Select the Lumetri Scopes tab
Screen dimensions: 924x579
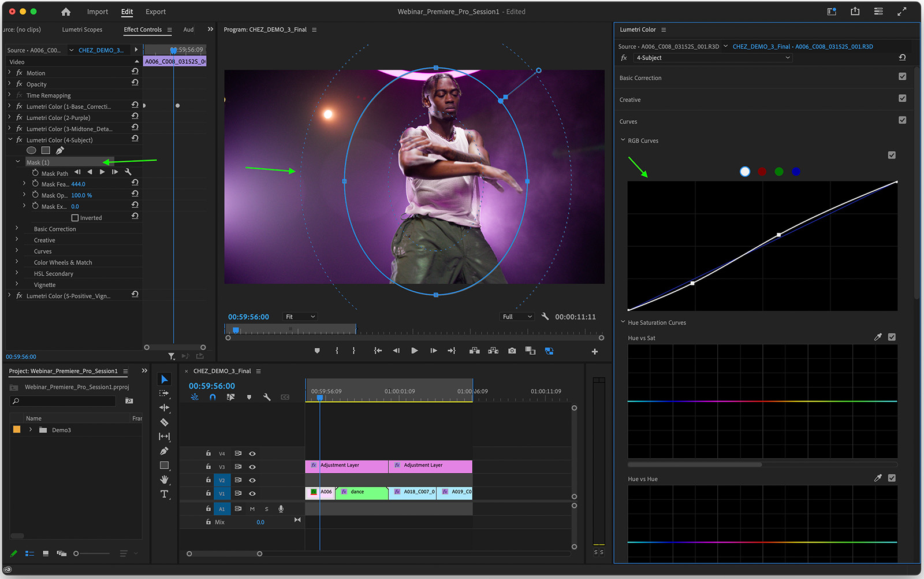81,29
